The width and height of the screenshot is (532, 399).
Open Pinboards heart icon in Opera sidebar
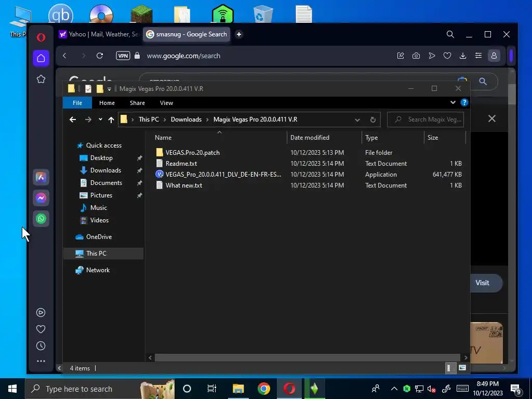coord(41,329)
